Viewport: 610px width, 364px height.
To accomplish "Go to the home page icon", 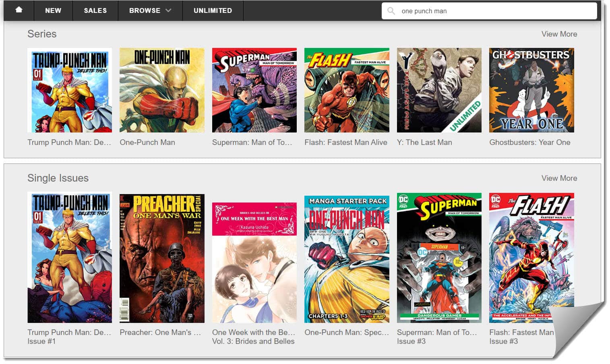I will click(19, 10).
